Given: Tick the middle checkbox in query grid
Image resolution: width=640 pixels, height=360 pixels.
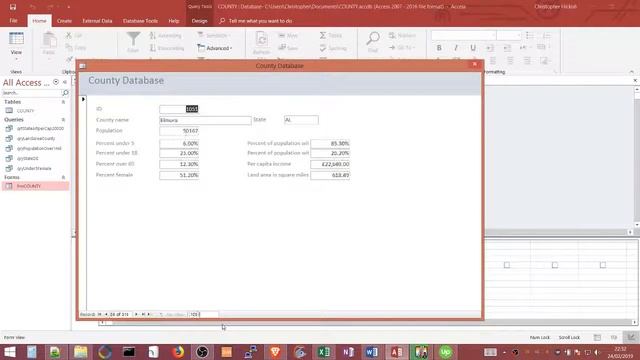Looking at the screenshot, I should pos(555,265).
